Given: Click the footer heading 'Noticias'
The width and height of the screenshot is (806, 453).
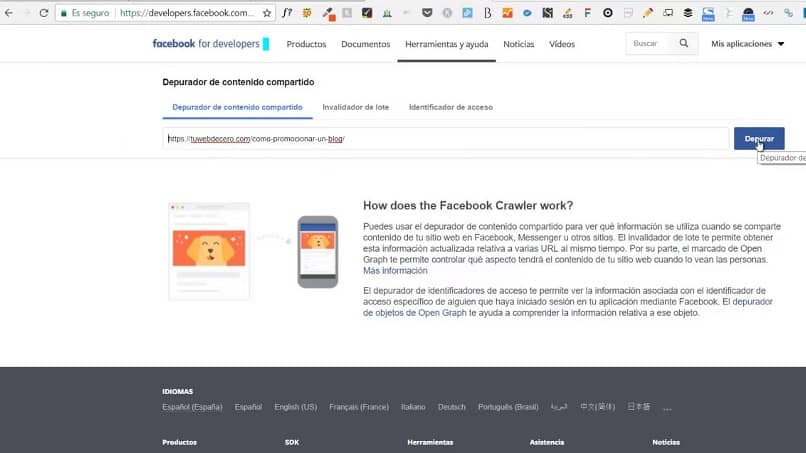Looking at the screenshot, I should click(x=666, y=442).
